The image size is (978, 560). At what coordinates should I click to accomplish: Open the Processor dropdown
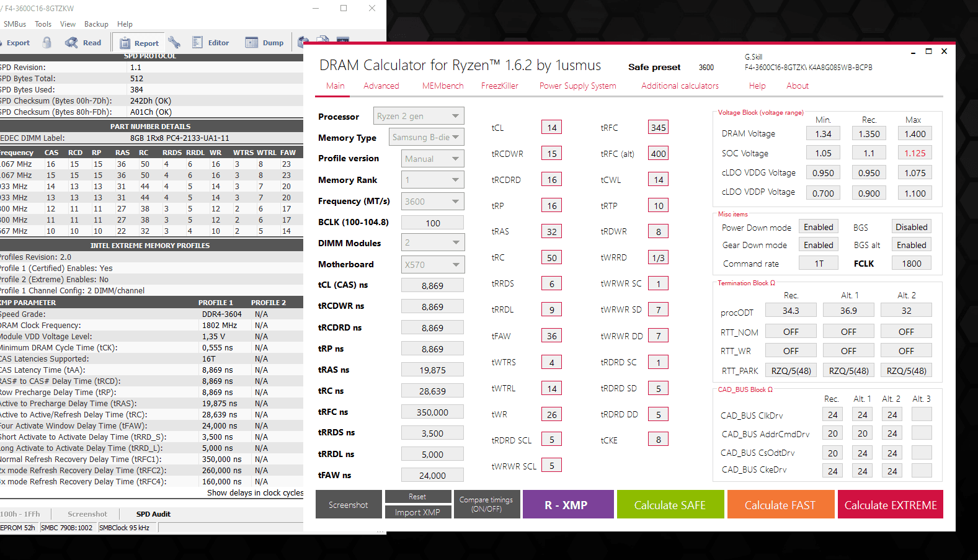419,116
